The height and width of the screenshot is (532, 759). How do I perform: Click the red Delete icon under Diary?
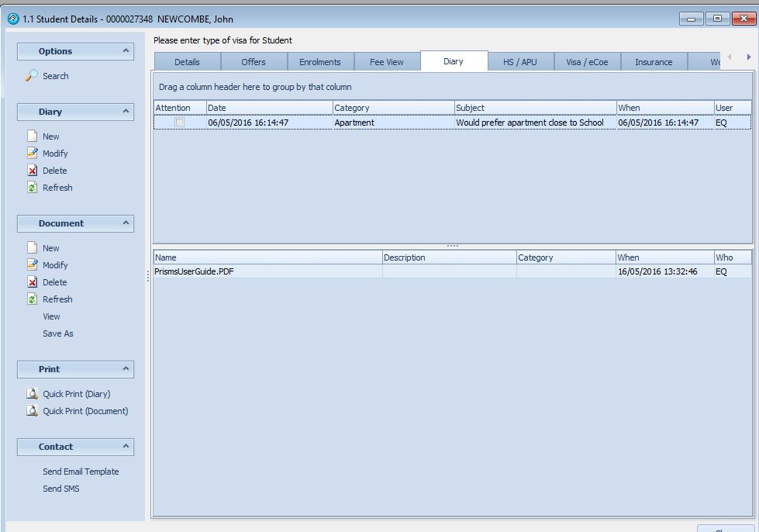coord(32,171)
